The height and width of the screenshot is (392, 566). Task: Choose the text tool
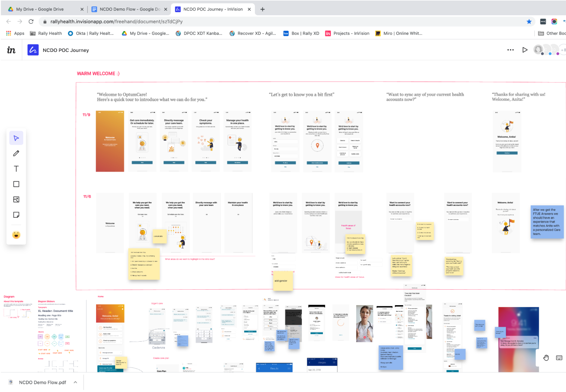click(x=16, y=169)
